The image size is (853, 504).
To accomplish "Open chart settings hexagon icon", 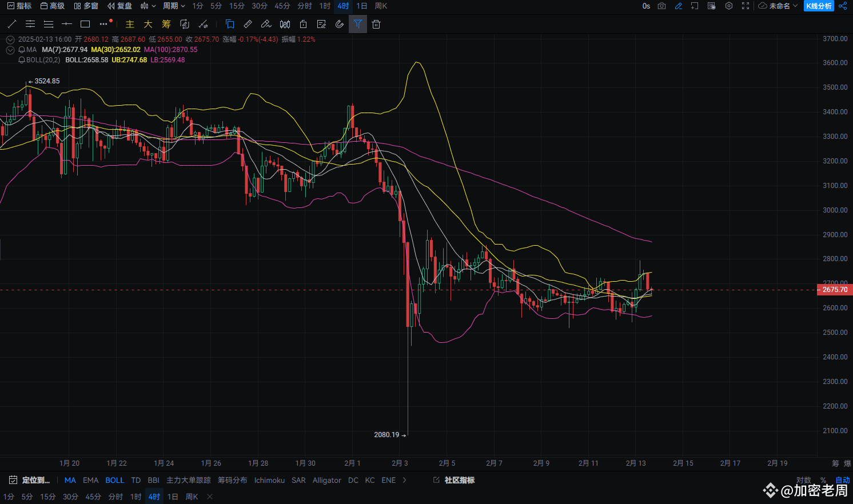I will [729, 6].
